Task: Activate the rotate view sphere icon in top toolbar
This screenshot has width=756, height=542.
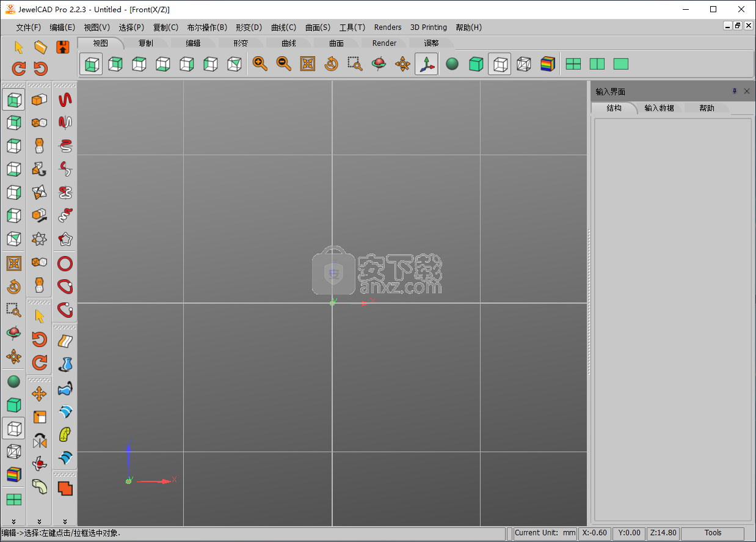Action: click(x=379, y=64)
